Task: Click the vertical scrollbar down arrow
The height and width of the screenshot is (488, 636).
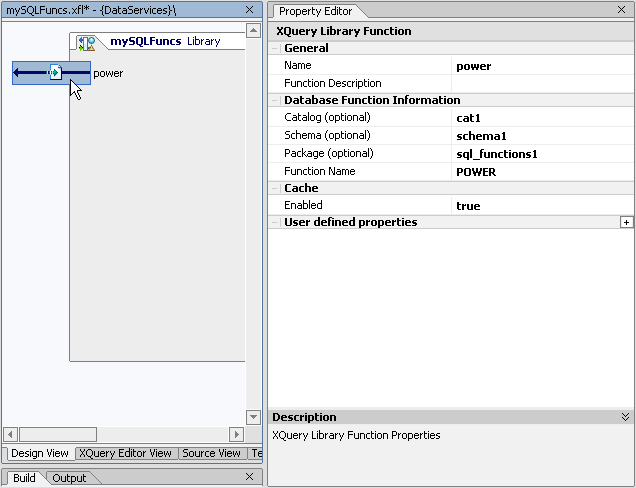Action: coord(254,417)
